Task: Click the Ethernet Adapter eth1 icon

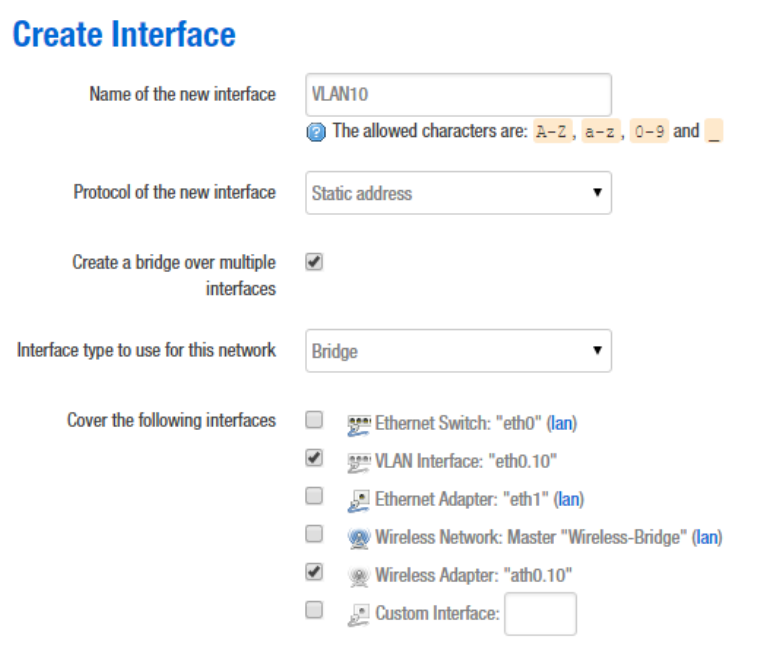Action: (359, 499)
